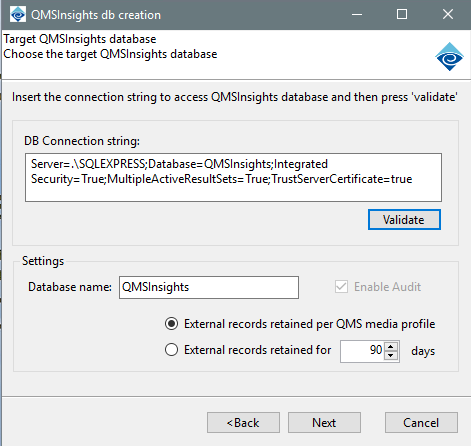471x446 pixels.
Task: Decrease retention days with down arrow
Action: [x=391, y=355]
